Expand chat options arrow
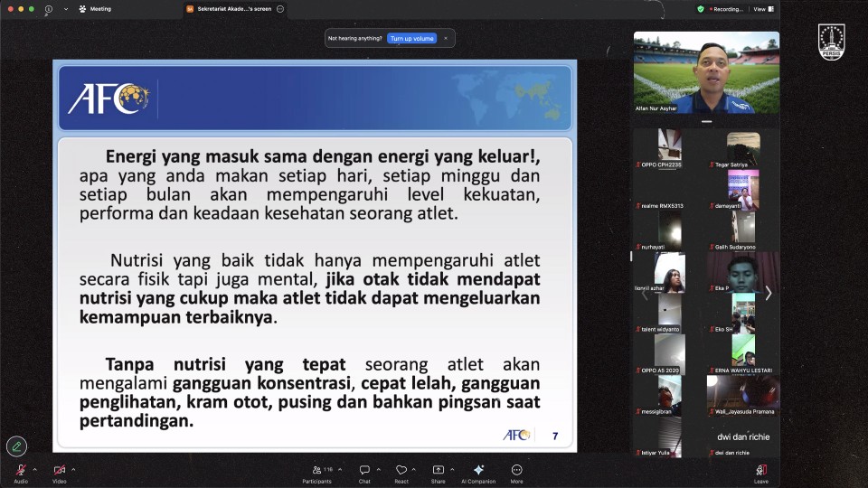 pyautogui.click(x=379, y=469)
